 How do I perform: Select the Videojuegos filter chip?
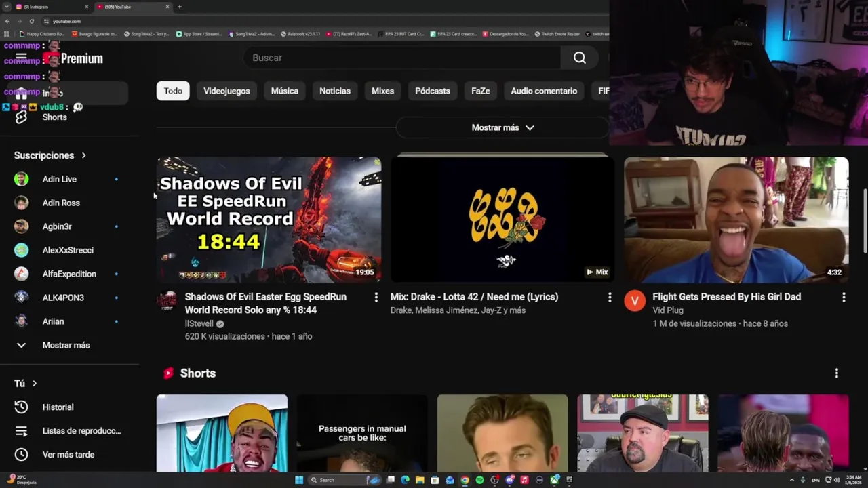[x=226, y=91]
